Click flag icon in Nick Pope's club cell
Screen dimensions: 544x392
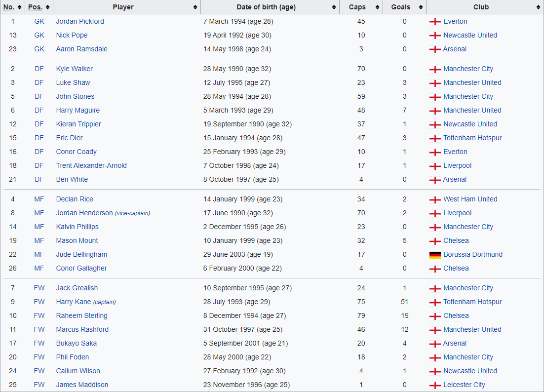point(434,36)
